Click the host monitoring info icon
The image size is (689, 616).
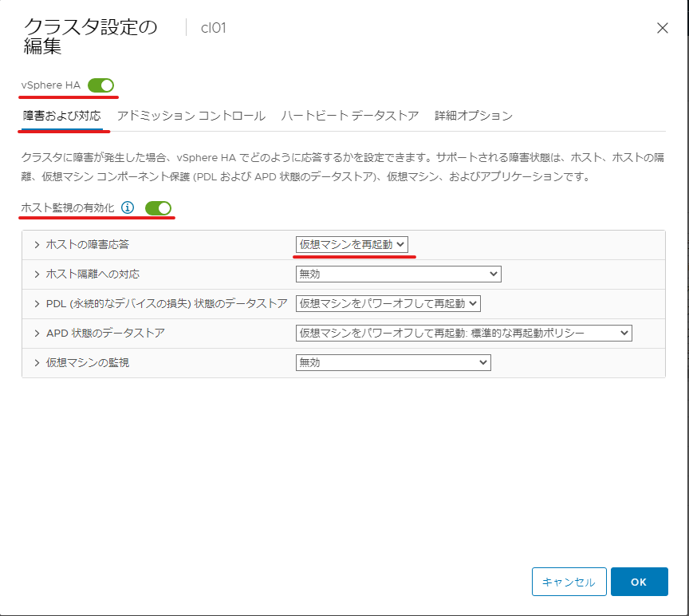pyautogui.click(x=128, y=207)
